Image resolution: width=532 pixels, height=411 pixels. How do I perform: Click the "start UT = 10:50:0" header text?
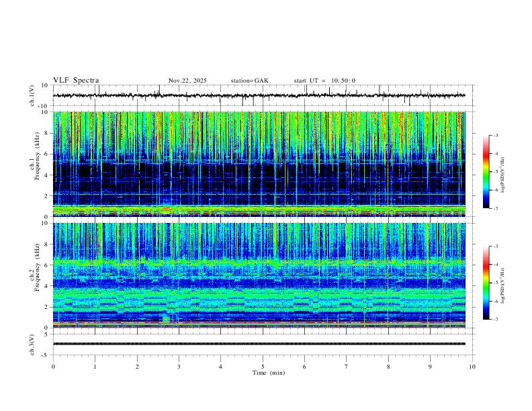point(324,81)
